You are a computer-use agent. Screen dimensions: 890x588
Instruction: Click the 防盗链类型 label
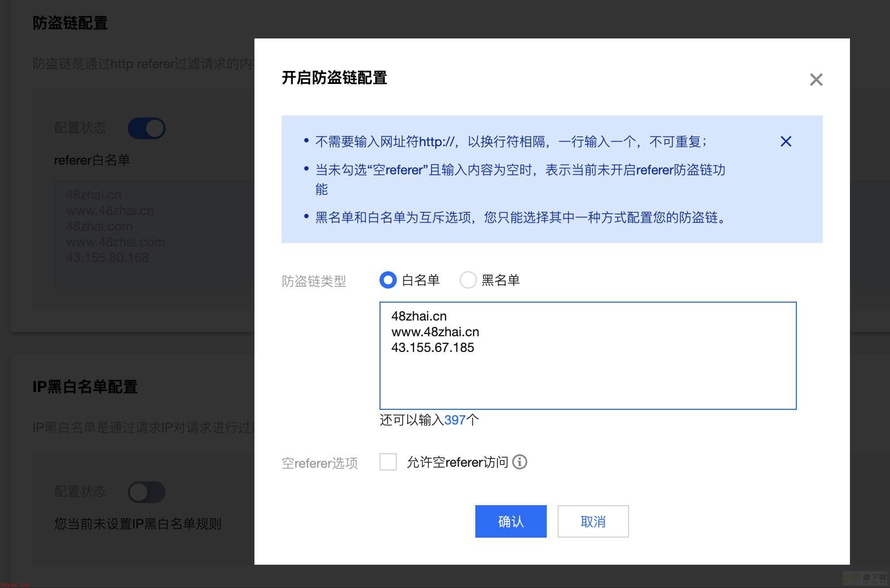click(314, 281)
